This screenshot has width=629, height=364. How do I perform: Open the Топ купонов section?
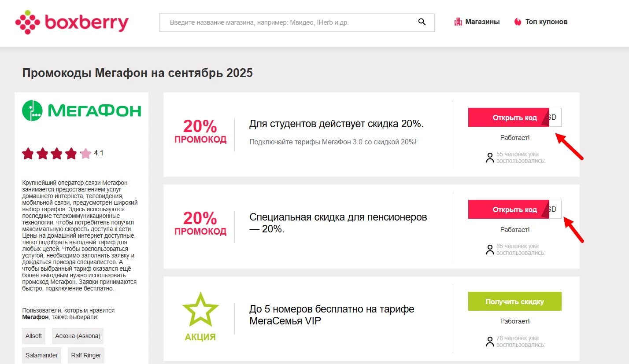(x=545, y=21)
